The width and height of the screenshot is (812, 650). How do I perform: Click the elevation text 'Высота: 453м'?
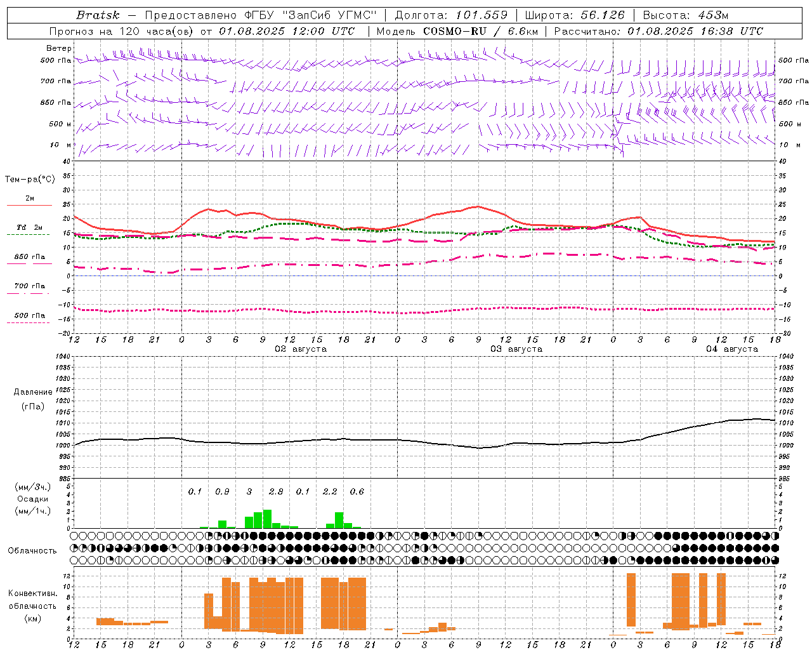tap(685, 15)
